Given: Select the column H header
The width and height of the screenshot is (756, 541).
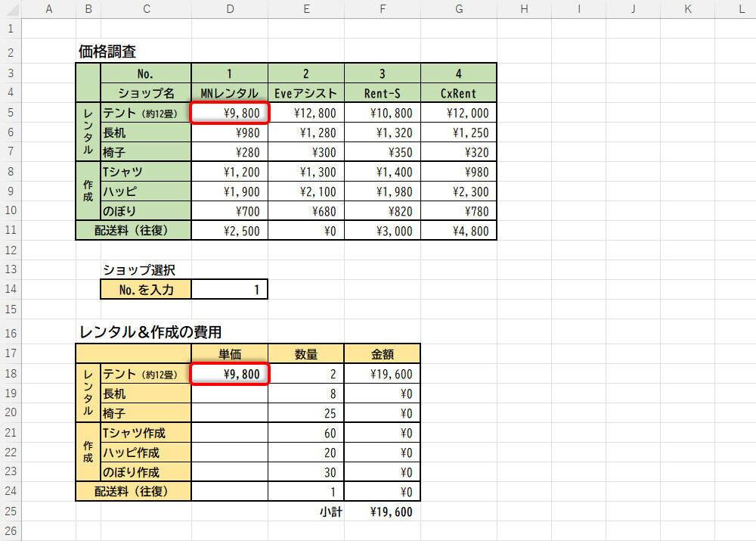Looking at the screenshot, I should [x=523, y=9].
